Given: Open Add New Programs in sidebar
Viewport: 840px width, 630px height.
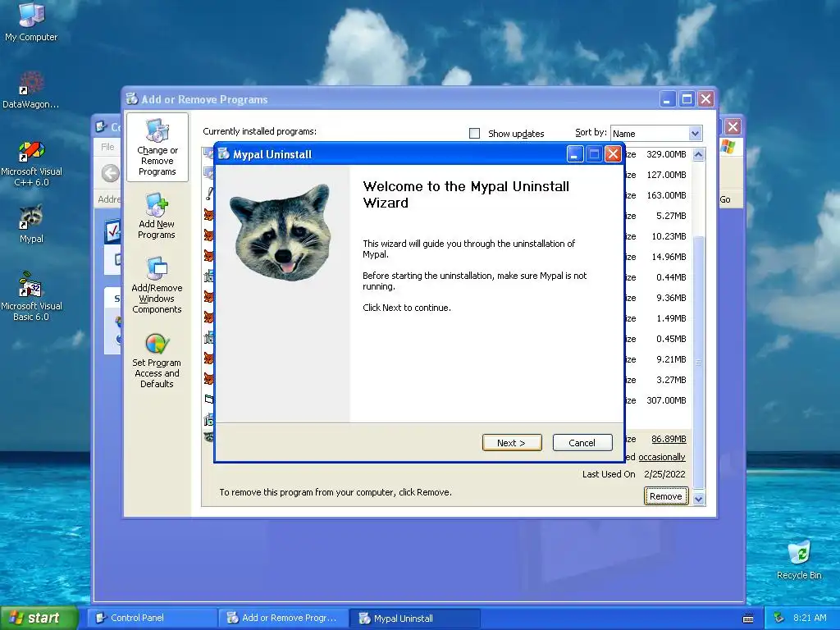Looking at the screenshot, I should coord(157,217).
